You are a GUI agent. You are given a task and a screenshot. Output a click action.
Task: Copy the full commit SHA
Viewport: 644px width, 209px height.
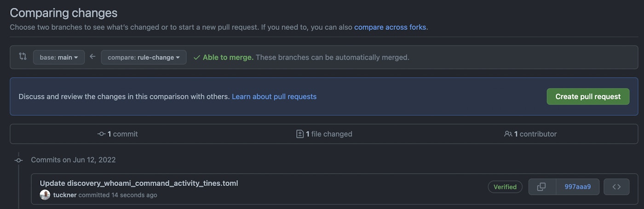[x=542, y=187]
